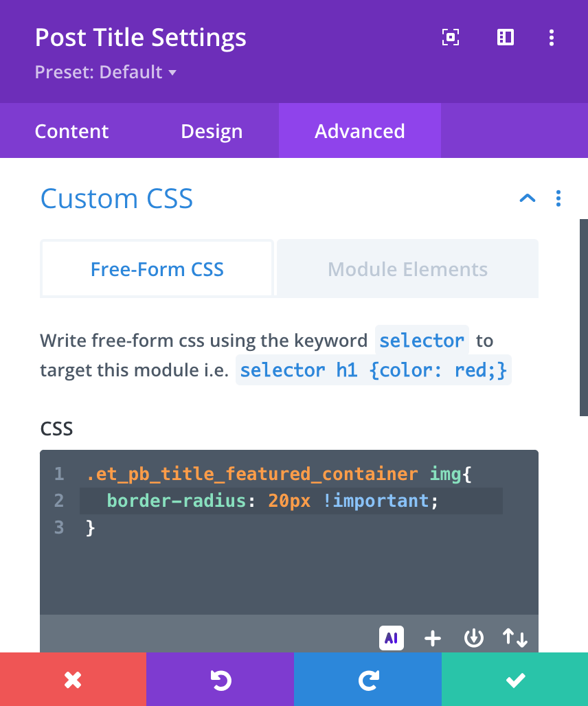The image size is (588, 706).
Task: Toggle the sidebar snap layout icon
Action: 506,37
